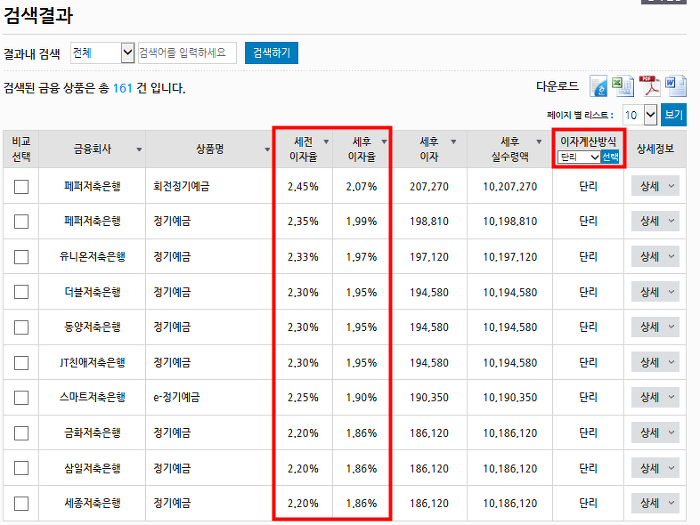Viewport: 700px width, 525px height.
Task: Click the 207,270 after-tax interest value
Action: 429,187
